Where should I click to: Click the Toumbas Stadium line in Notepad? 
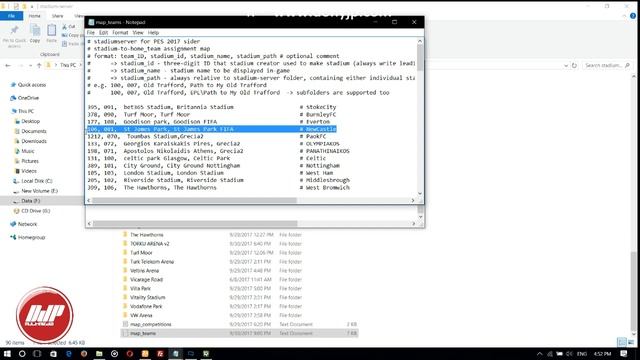206,136
